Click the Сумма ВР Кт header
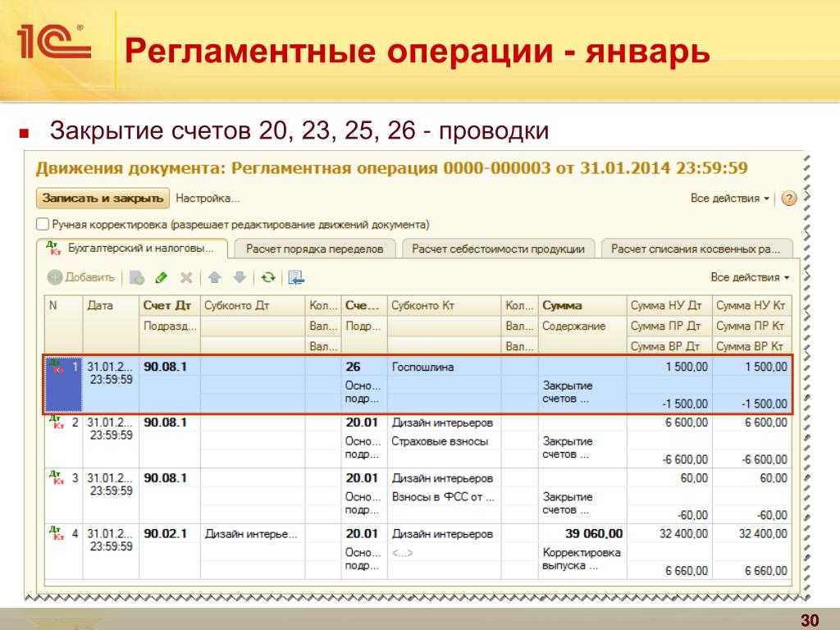The height and width of the screenshot is (630, 840). click(751, 346)
